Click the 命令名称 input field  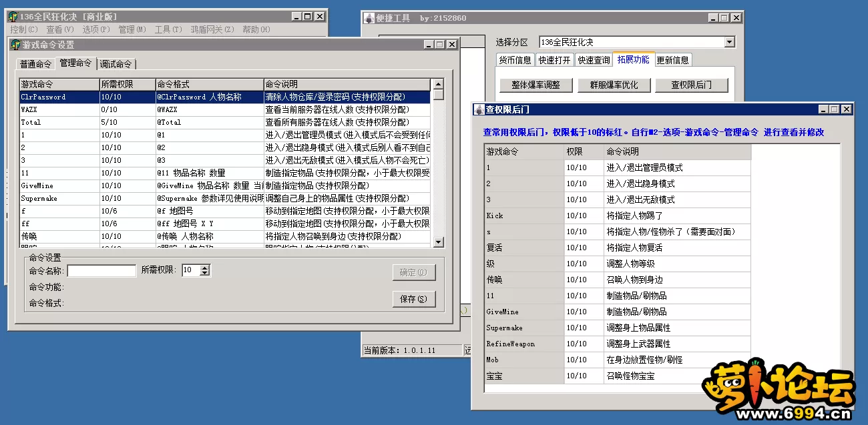pos(101,270)
